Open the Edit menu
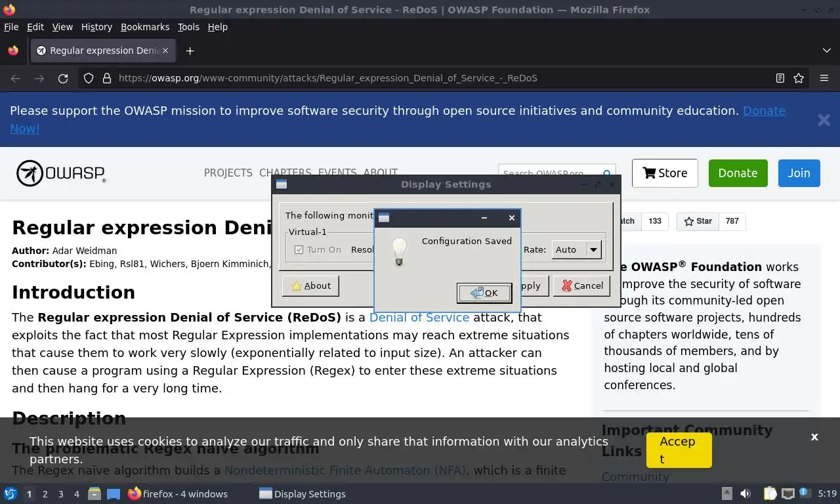This screenshot has width=840, height=504. coord(35,27)
